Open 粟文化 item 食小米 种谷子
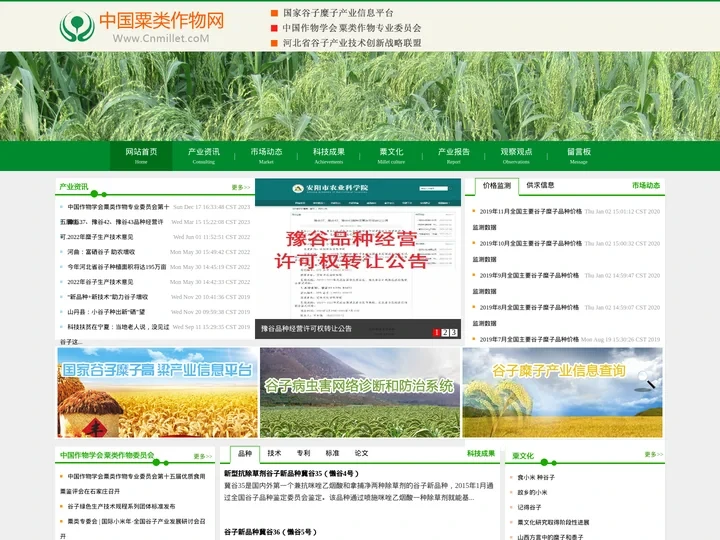Image resolution: width=720 pixels, height=540 pixels. 536,478
